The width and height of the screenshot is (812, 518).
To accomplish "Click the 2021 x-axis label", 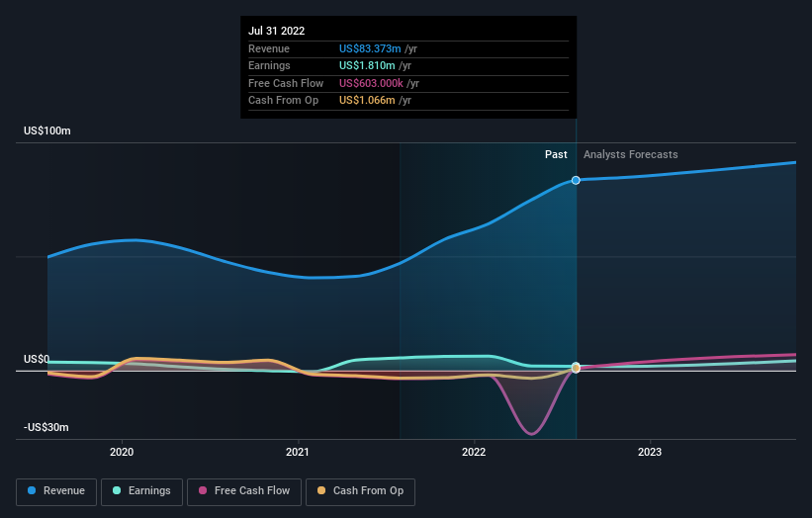I will [298, 452].
